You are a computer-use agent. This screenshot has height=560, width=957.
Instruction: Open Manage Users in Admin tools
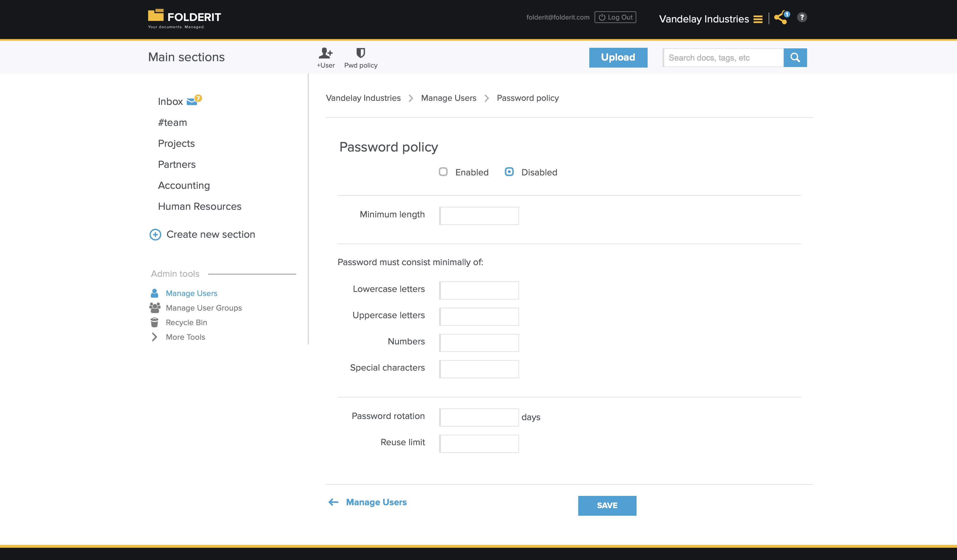(x=191, y=293)
